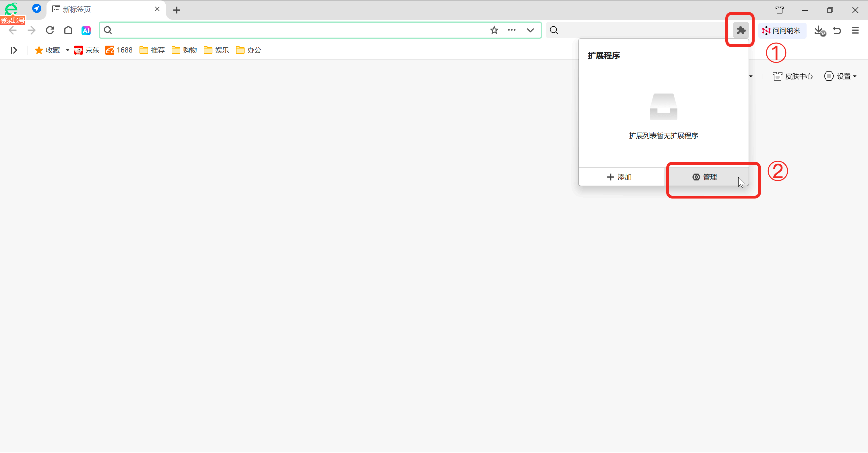Click the undo closed tab icon
868x453 pixels.
(x=837, y=30)
